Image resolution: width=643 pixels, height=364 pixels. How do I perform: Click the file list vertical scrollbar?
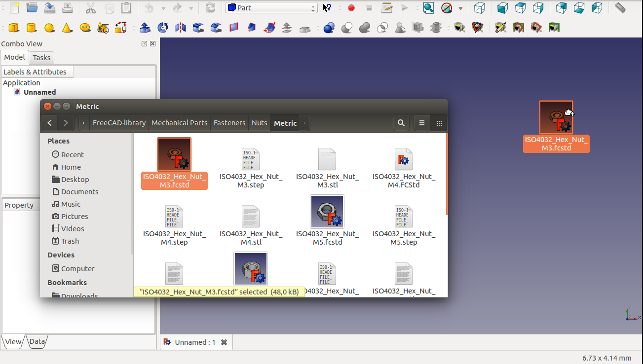[446, 174]
